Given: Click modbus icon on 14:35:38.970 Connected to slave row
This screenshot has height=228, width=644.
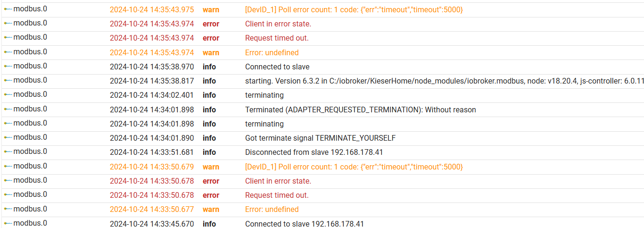Looking at the screenshot, I should [8, 66].
